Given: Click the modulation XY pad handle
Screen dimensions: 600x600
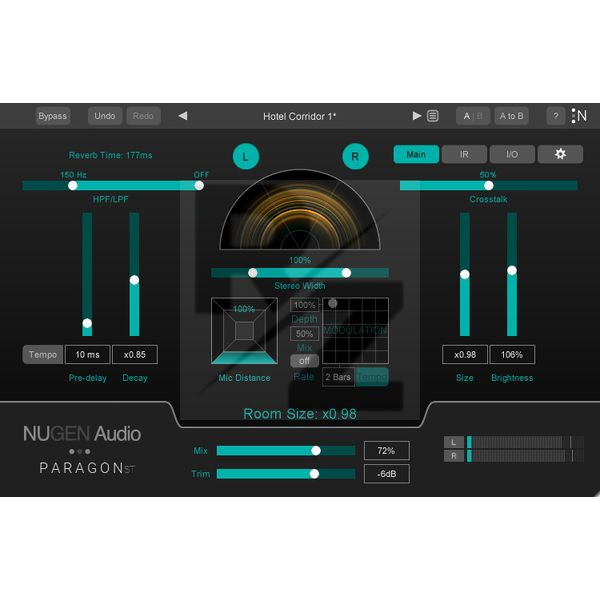Looking at the screenshot, I should pos(333,303).
